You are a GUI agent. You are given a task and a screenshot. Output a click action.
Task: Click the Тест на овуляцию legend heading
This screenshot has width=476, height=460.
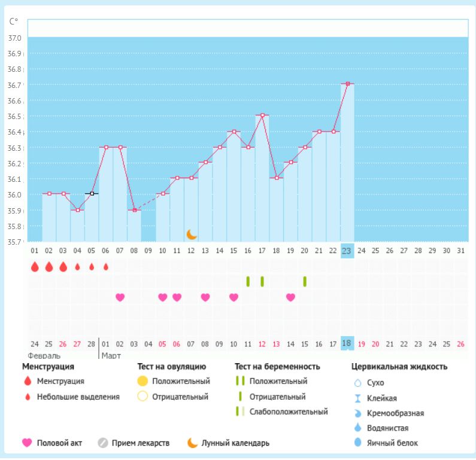171,367
